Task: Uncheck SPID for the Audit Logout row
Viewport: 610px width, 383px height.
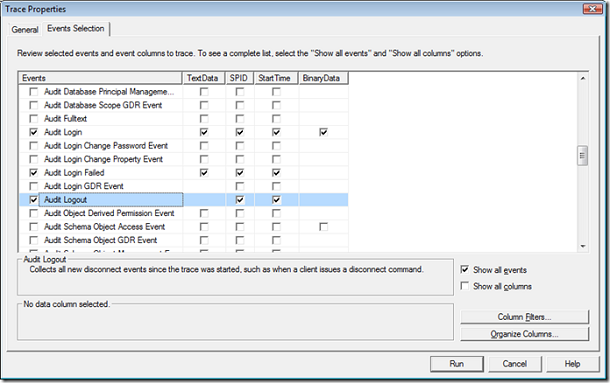Action: click(x=240, y=200)
